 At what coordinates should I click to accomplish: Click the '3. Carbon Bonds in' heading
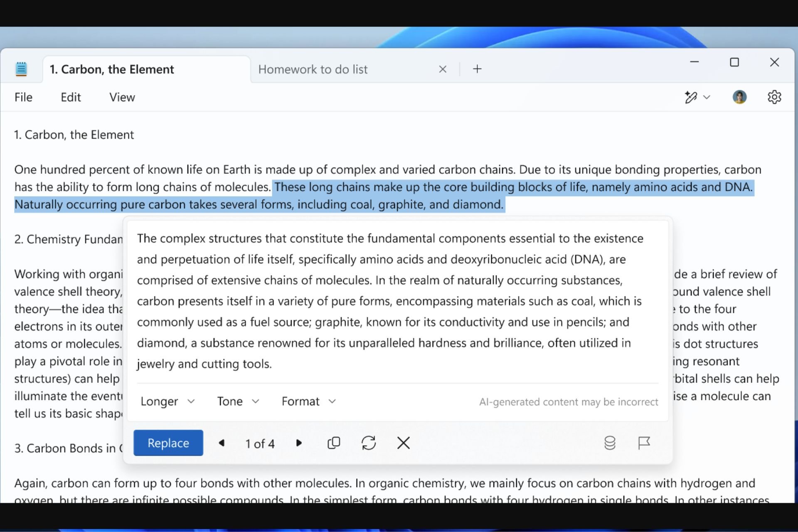69,448
